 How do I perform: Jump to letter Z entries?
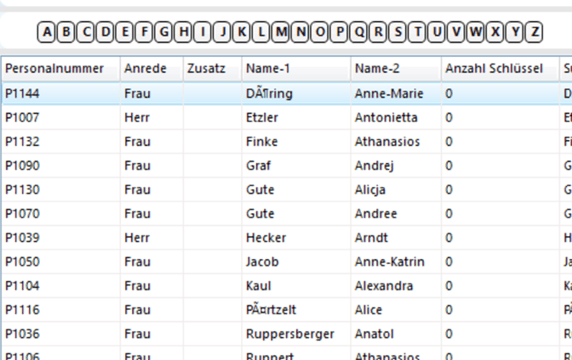point(534,32)
